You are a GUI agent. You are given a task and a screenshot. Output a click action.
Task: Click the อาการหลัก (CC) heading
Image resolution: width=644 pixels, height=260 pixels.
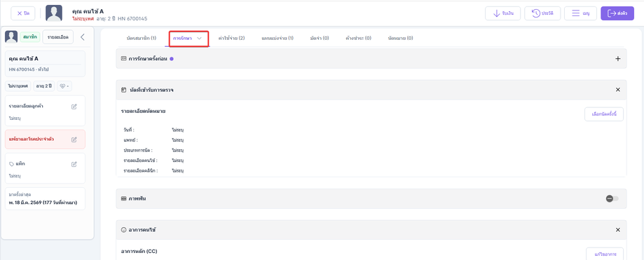point(139,251)
